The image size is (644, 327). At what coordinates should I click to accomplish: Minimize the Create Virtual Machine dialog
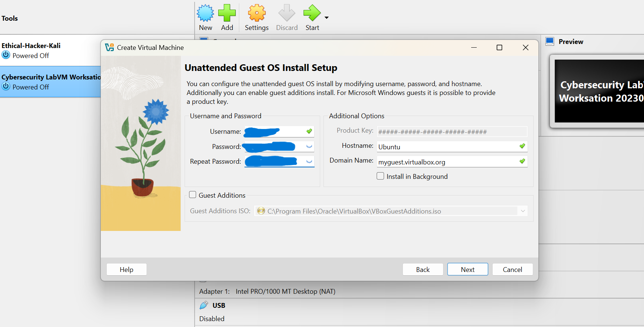[474, 47]
